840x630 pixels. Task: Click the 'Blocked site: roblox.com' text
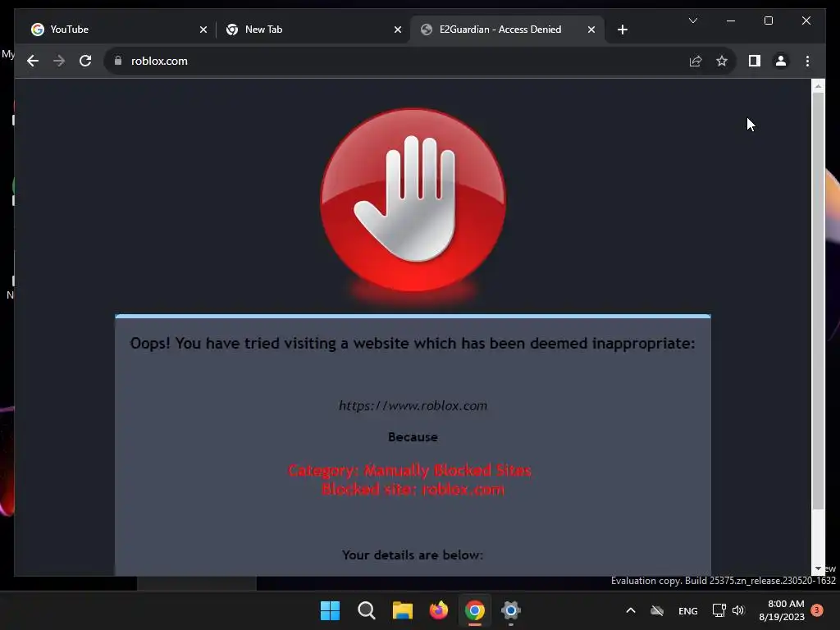(413, 489)
